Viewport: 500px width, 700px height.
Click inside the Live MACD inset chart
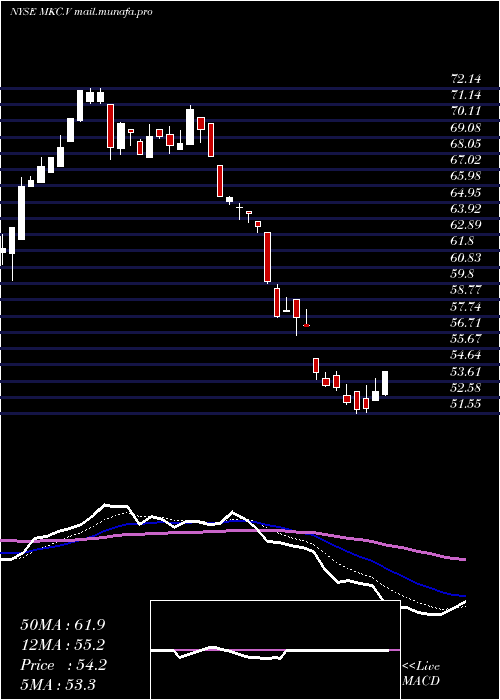tap(275, 650)
